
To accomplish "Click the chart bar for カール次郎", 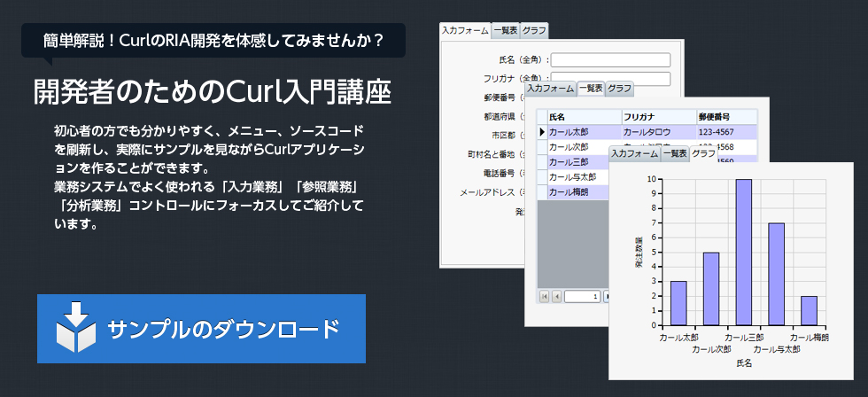I will point(711,289).
